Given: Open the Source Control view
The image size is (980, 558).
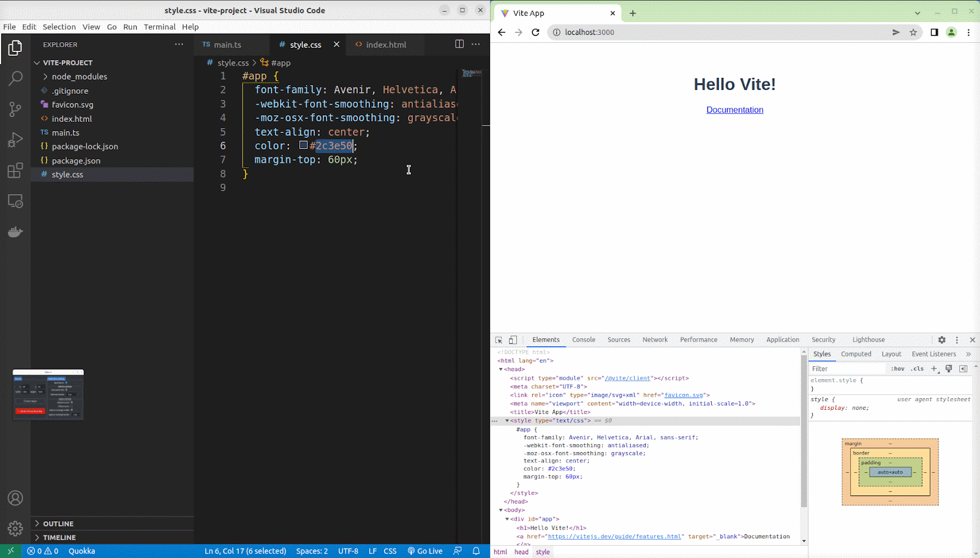Looking at the screenshot, I should [x=15, y=109].
